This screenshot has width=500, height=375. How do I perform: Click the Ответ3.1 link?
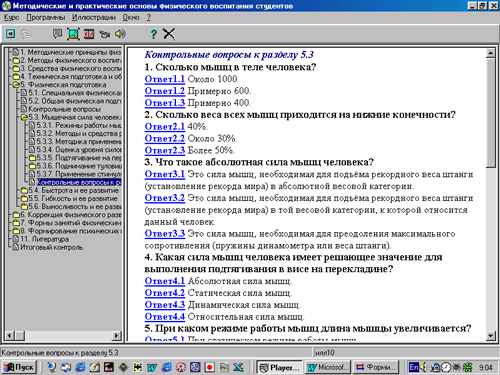pos(165,174)
